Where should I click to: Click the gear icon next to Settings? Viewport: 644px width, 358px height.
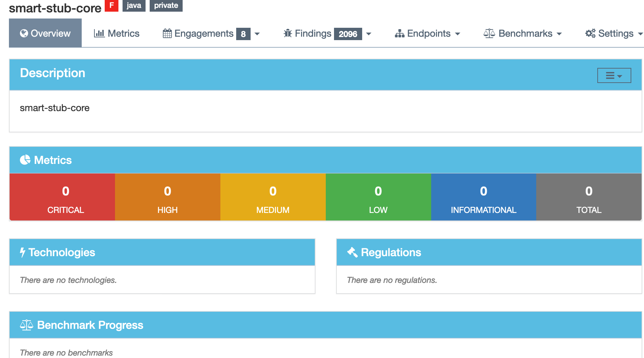590,33
